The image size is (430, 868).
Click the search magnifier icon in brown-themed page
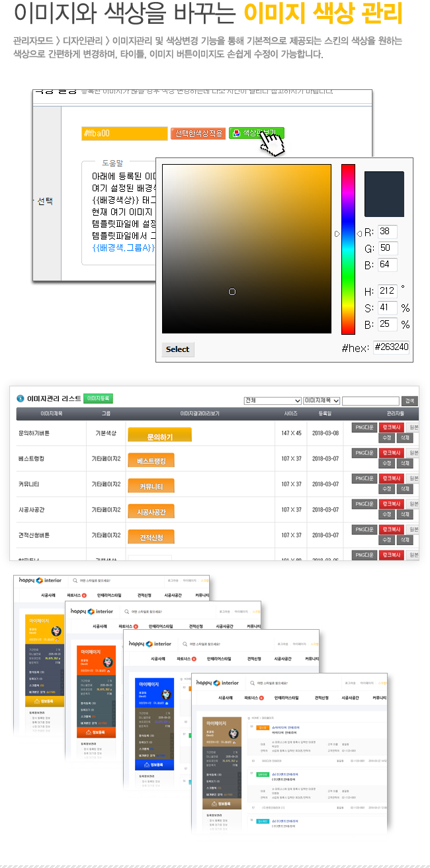pos(253,683)
